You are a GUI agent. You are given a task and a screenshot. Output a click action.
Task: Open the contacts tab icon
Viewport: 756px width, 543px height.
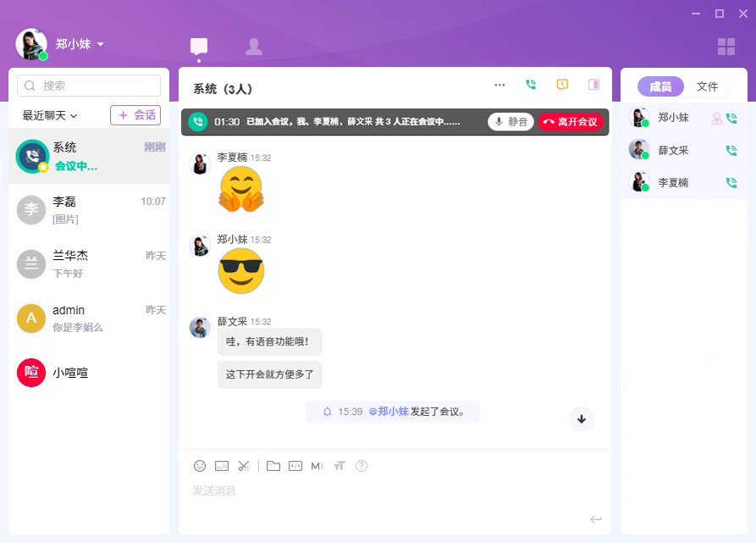pos(254,47)
